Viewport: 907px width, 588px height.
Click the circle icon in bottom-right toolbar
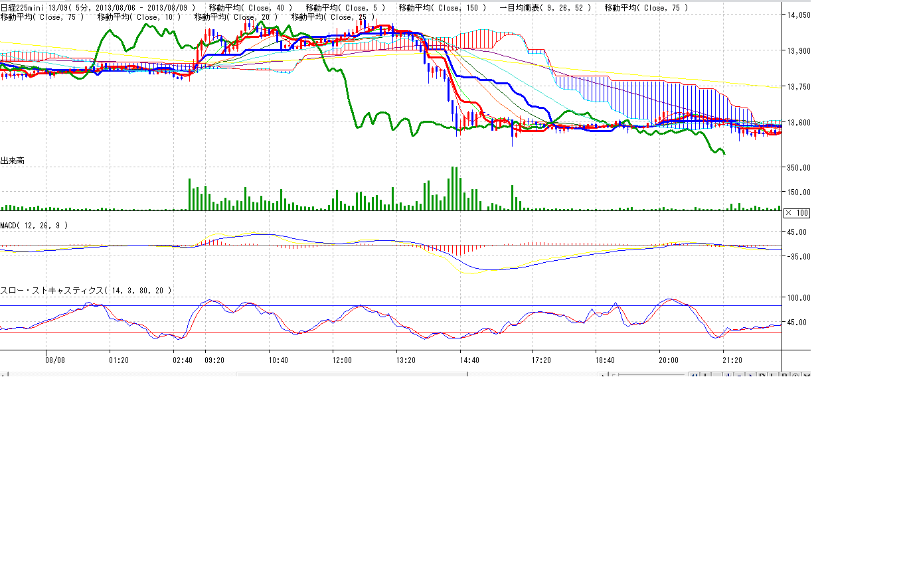pos(795,376)
